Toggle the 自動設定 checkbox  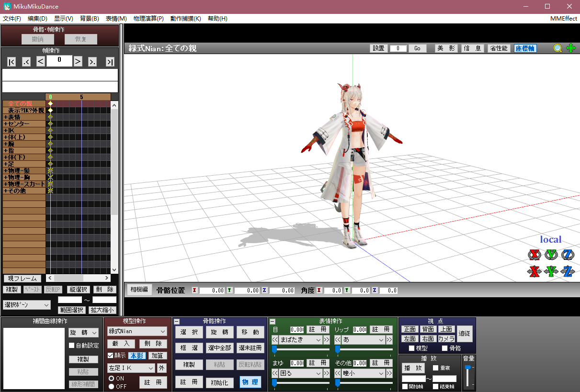[x=72, y=346]
